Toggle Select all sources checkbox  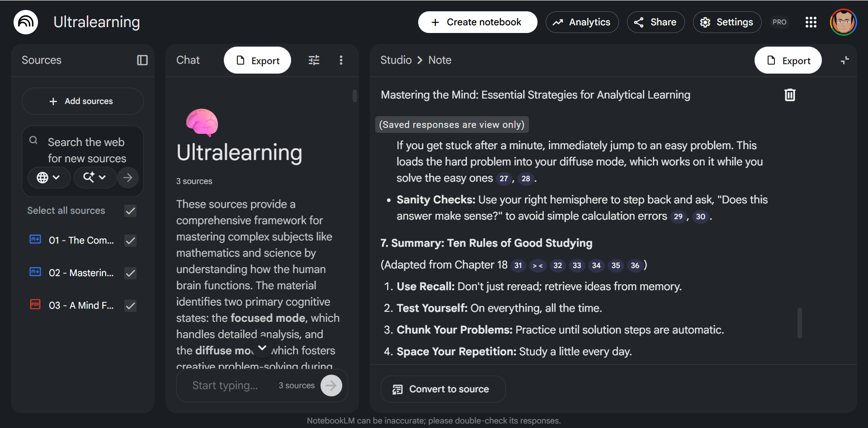130,211
